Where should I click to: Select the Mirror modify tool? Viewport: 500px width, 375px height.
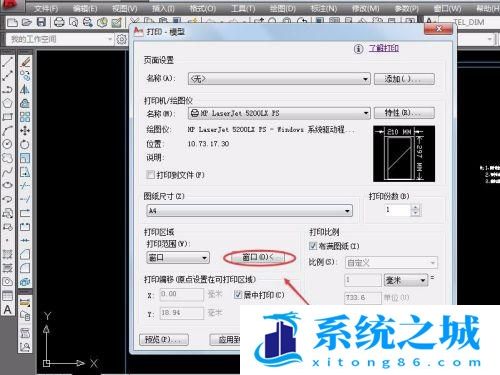click(x=25, y=89)
